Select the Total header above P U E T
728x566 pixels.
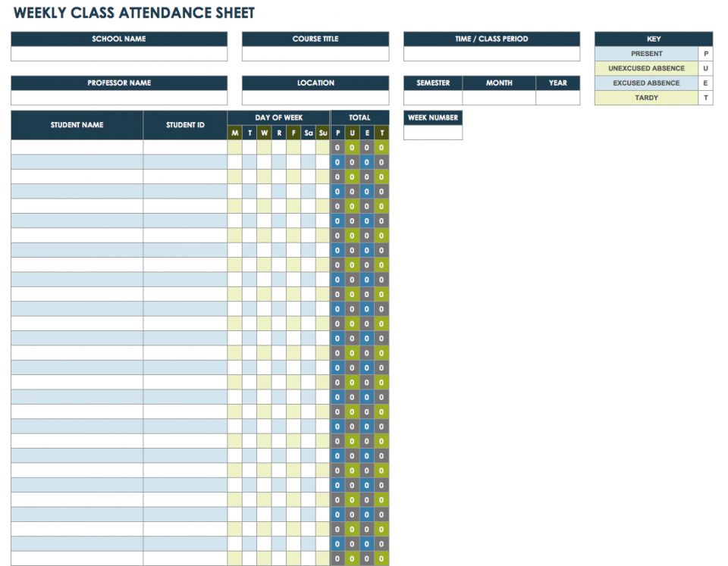(x=359, y=117)
